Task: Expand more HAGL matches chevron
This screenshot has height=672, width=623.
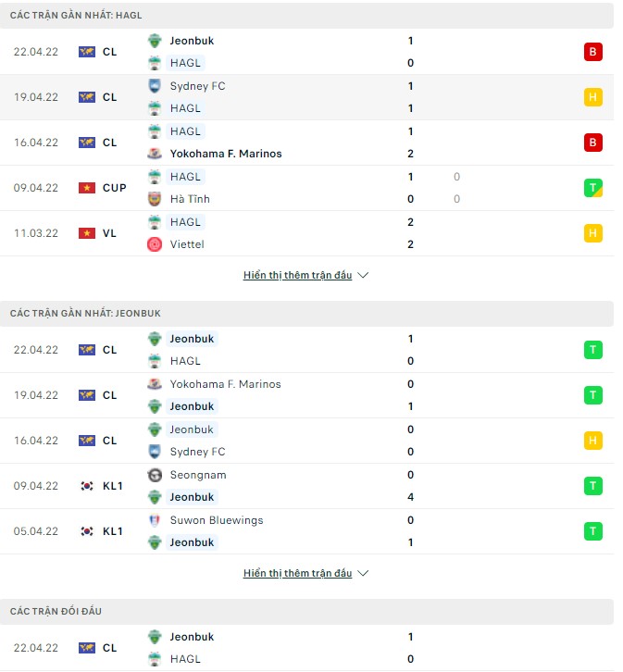Action: point(363,276)
